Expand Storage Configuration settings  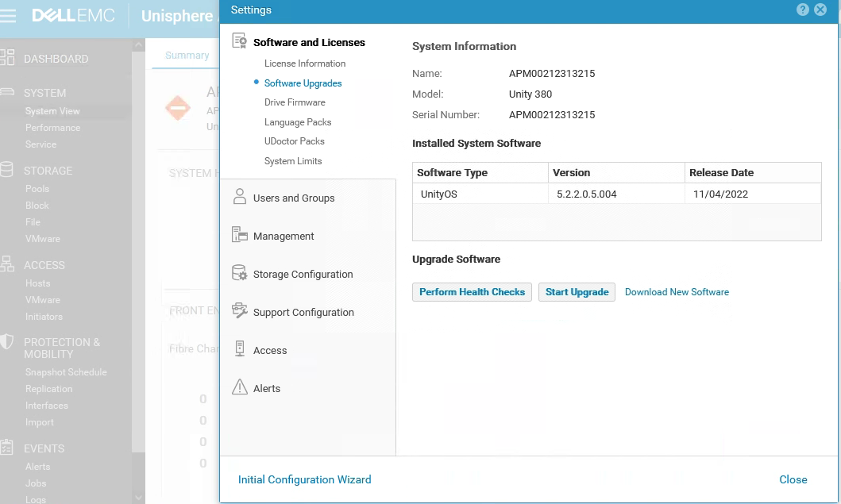click(303, 274)
